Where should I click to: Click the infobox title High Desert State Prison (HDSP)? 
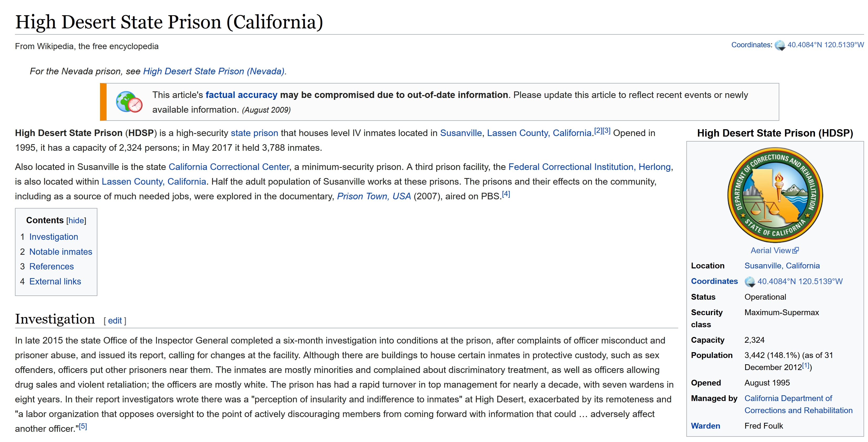coord(775,133)
